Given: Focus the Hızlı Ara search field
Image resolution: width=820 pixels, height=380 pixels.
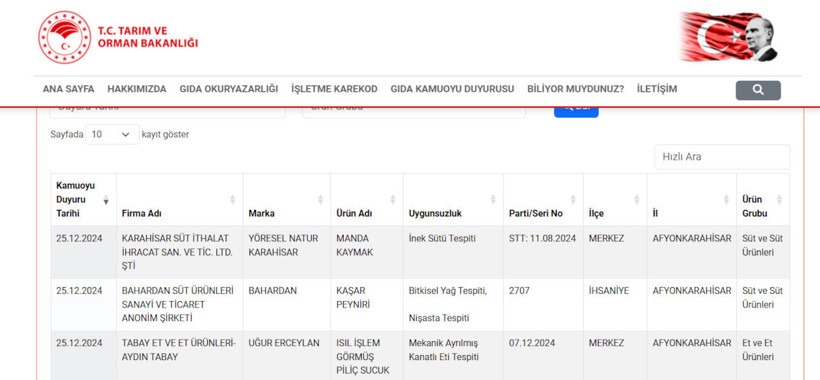Looking at the screenshot, I should pos(722,157).
